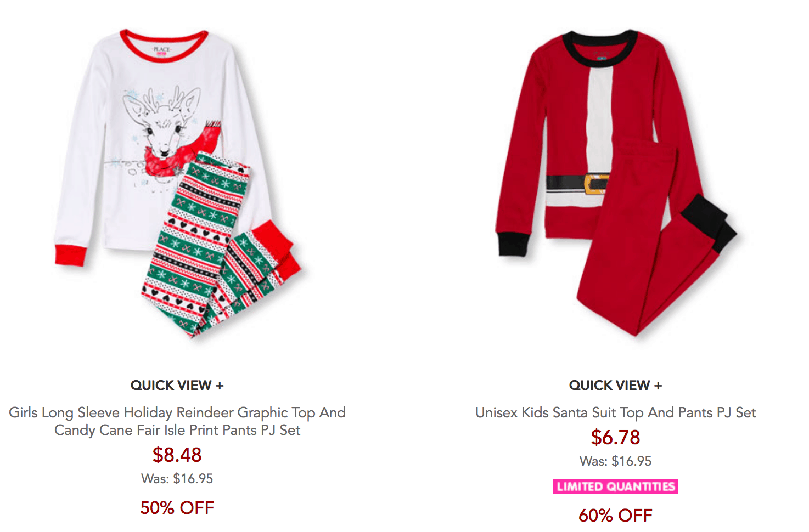Click the white reindeer graphic top image
Image resolution: width=809 pixels, height=532 pixels.
coord(110,137)
